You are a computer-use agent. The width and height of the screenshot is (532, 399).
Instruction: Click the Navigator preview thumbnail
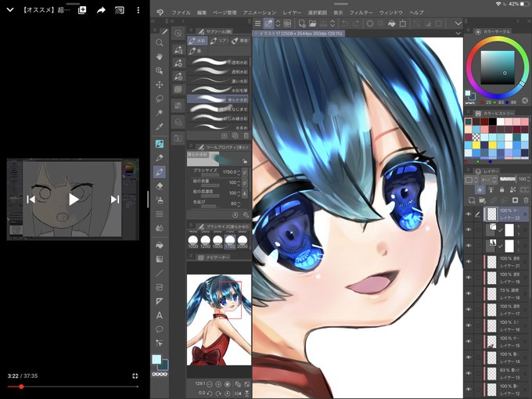[x=219, y=320]
